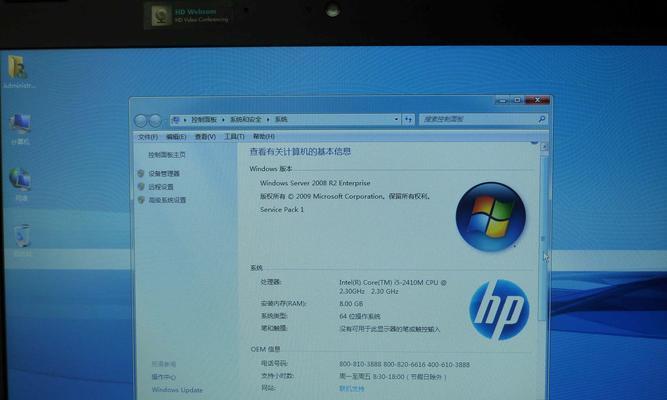Open the Network desktop icon
Image resolution: width=667 pixels, height=400 pixels.
[x=20, y=184]
